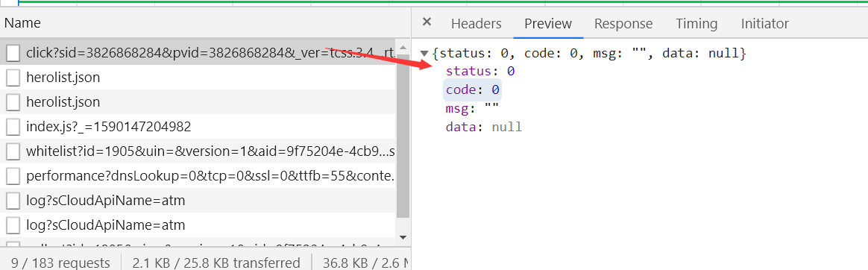Select the index.js?_=1590147204982 request
Image resolution: width=868 pixels, height=270 pixels.
coord(198,127)
